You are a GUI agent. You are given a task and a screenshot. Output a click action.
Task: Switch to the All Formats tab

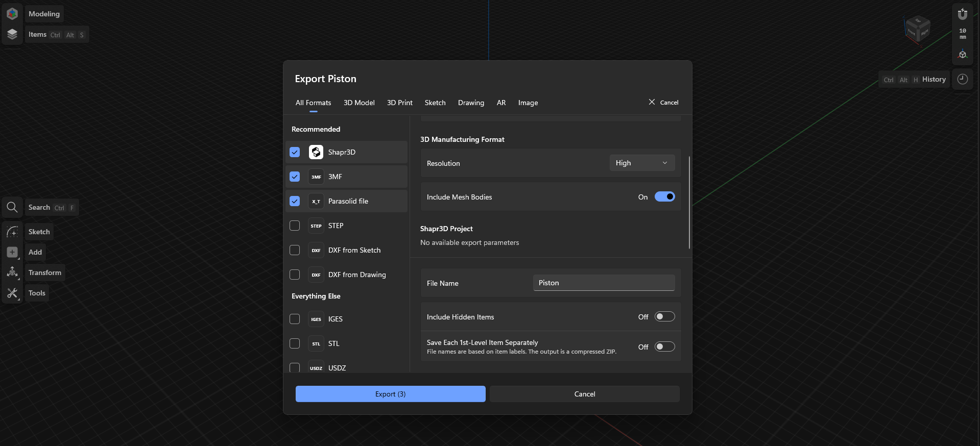click(313, 103)
